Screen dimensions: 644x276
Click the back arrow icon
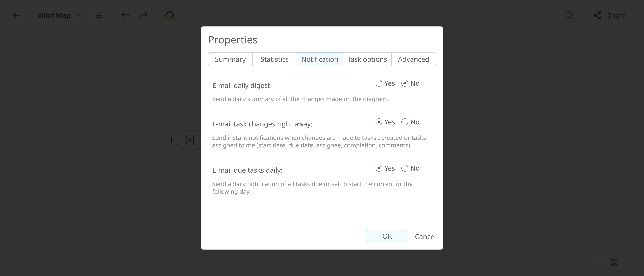pyautogui.click(x=17, y=15)
